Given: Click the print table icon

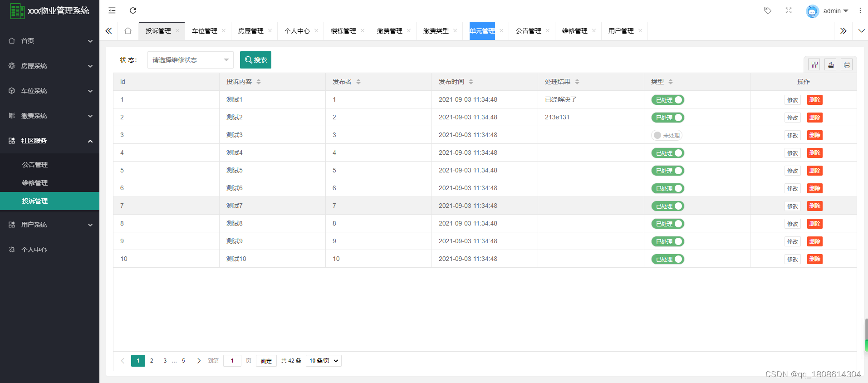Looking at the screenshot, I should tap(847, 65).
